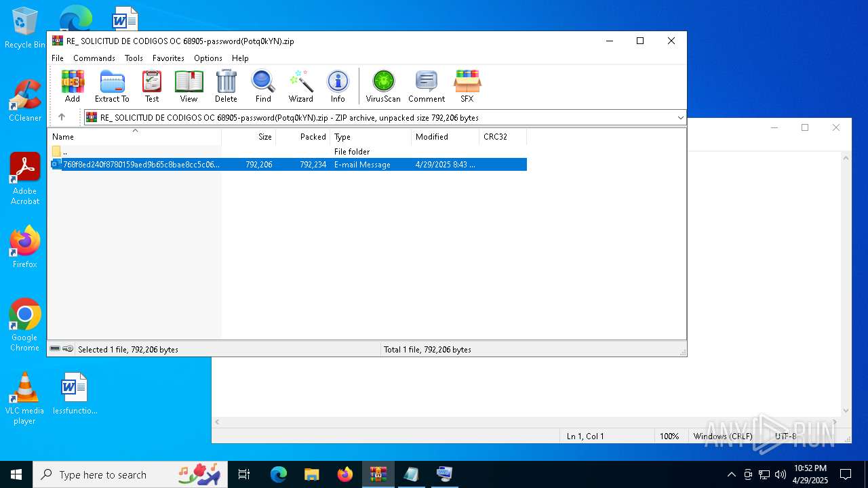Click the archive path address field

[384, 118]
